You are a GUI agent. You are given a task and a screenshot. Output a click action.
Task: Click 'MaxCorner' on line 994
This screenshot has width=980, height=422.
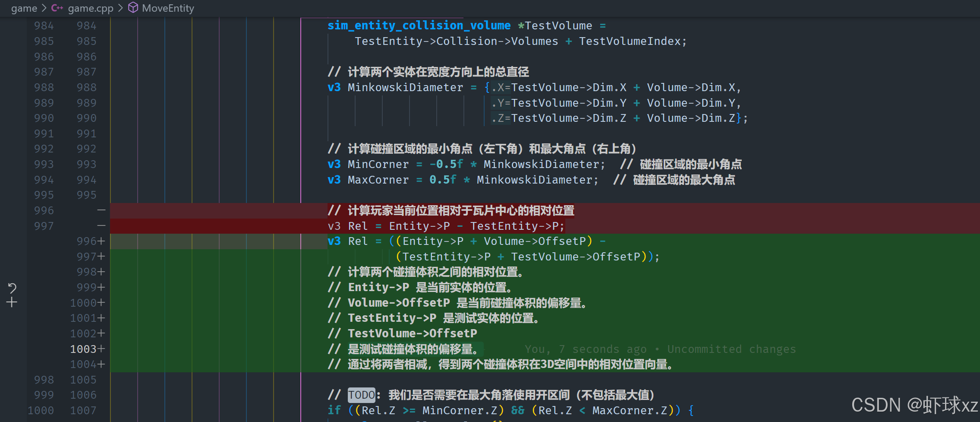pyautogui.click(x=378, y=180)
